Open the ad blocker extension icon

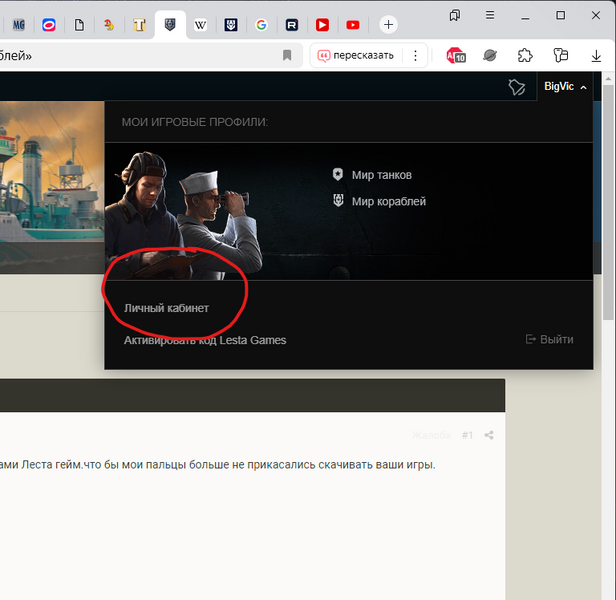click(x=456, y=56)
